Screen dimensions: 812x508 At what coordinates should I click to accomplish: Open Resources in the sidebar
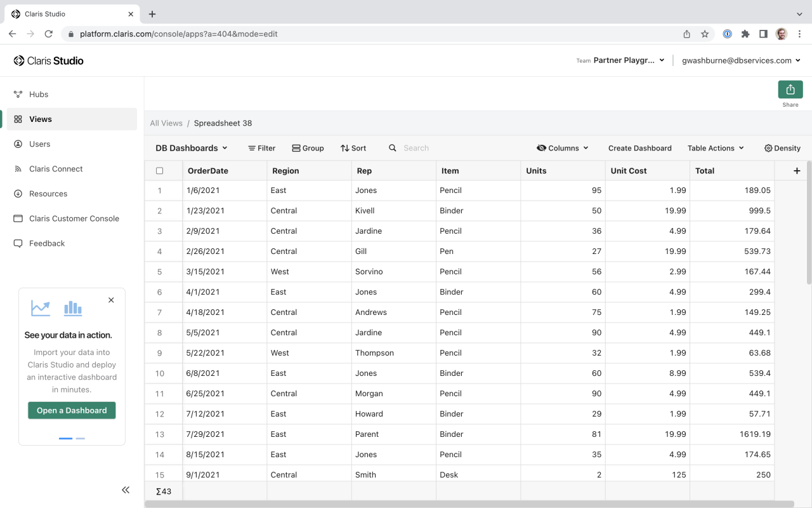(72, 194)
